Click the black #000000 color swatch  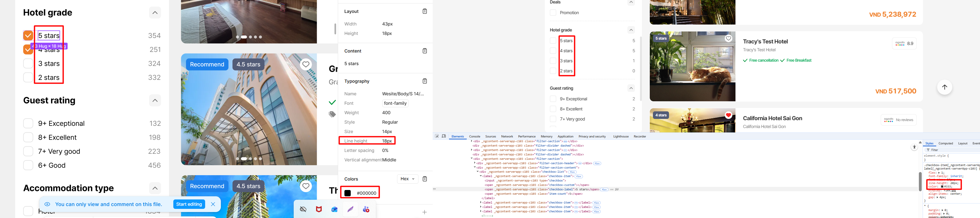click(347, 193)
